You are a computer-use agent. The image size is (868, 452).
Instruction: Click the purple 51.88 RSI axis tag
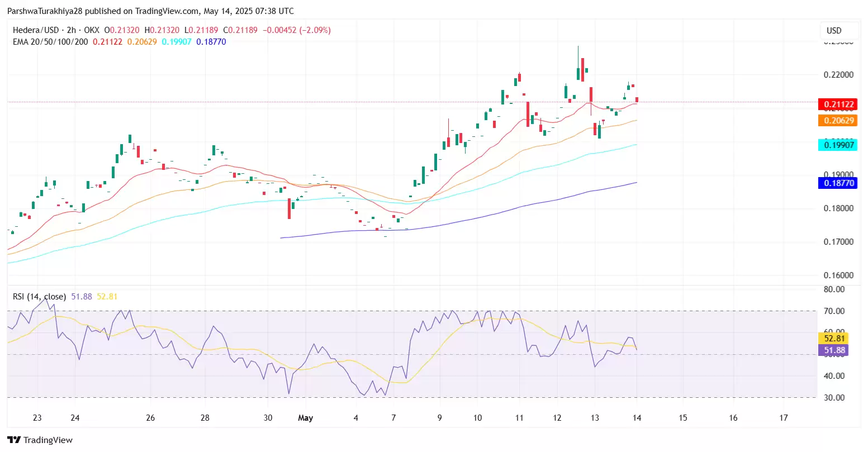click(833, 350)
